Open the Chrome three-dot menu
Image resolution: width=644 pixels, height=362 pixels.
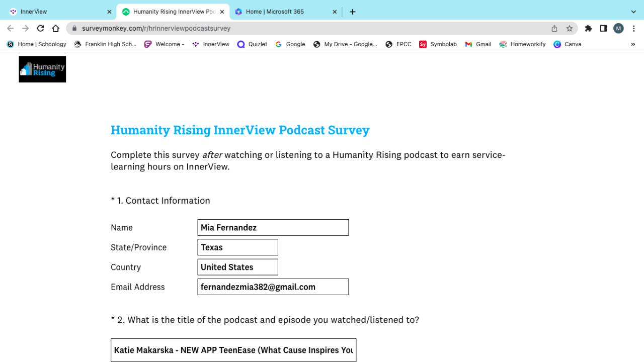[x=634, y=29]
